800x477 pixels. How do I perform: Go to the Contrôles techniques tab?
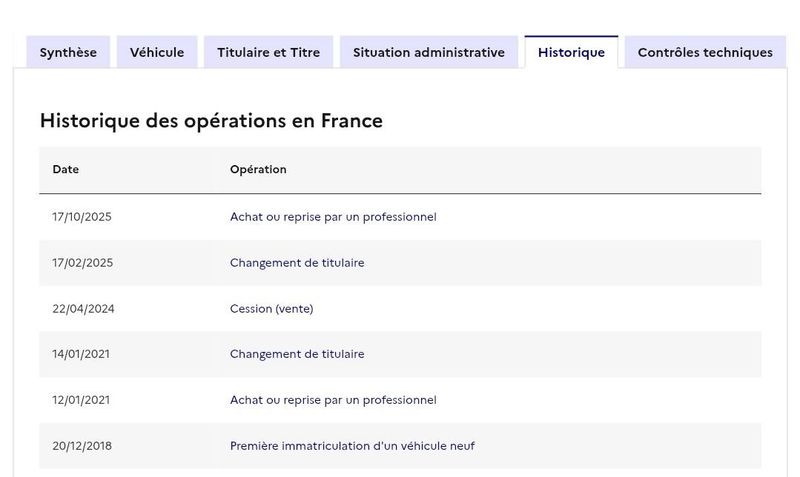[705, 52]
